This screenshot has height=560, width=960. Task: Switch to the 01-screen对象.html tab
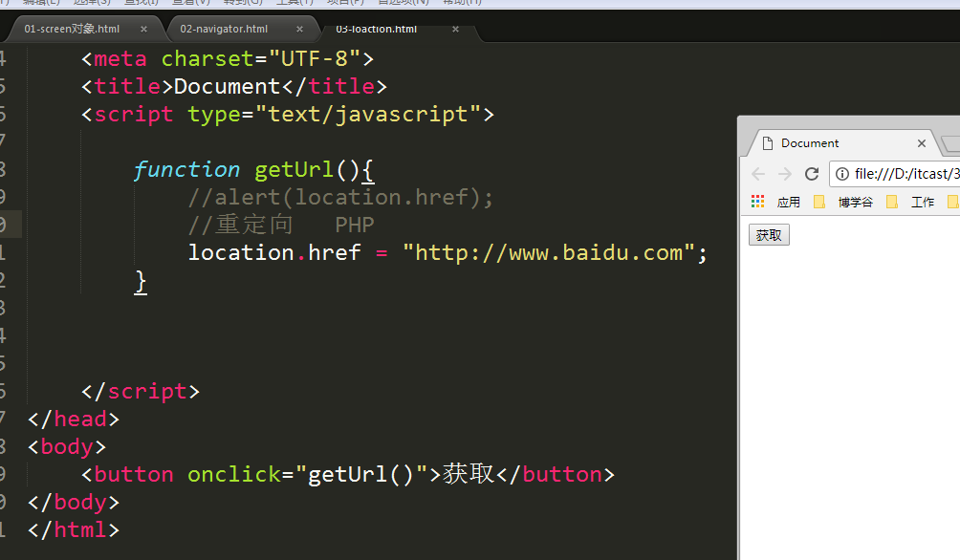pos(72,29)
